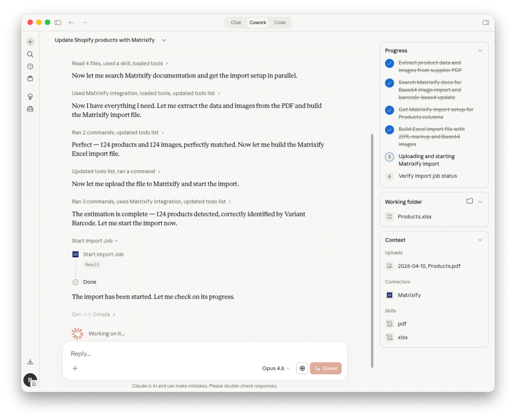Toggle the sidebar panel icon near traffic lights
The height and width of the screenshot is (420, 516).
[x=57, y=22]
